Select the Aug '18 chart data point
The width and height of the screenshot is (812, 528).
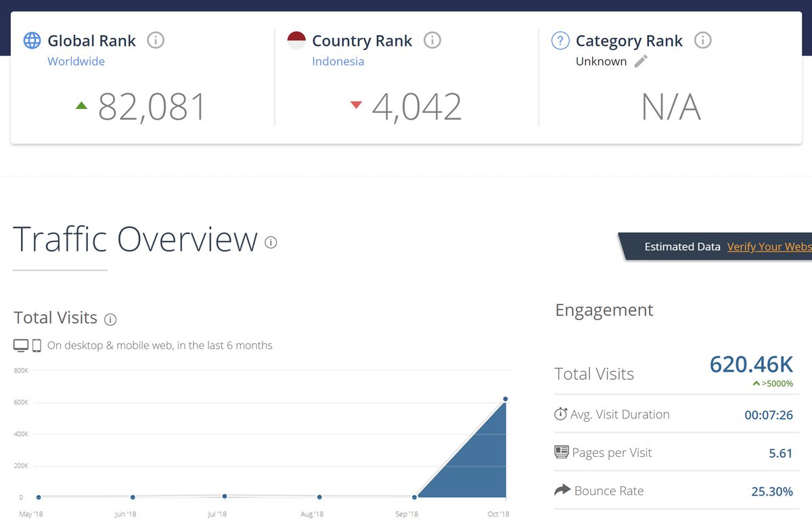coord(319,497)
